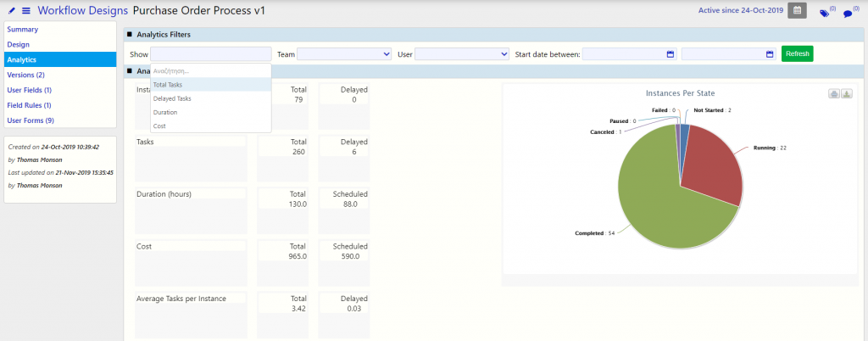Screen dimensions: 868x341
Task: Click the 'Completed : 54' chart label
Action: 596,233
